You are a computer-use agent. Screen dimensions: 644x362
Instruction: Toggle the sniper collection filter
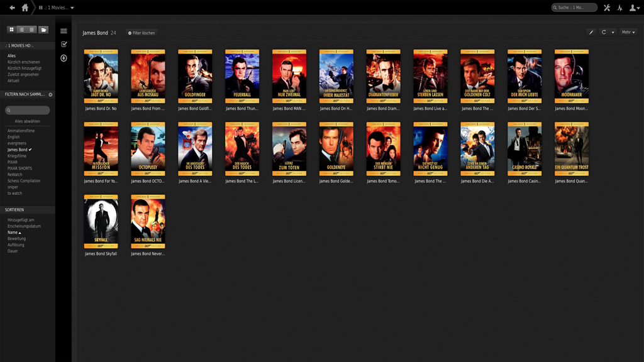[x=13, y=187]
